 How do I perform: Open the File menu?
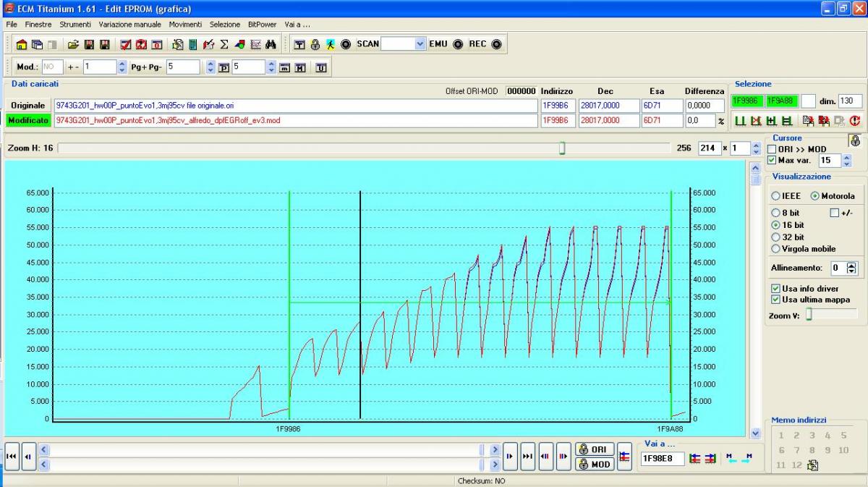pos(12,25)
